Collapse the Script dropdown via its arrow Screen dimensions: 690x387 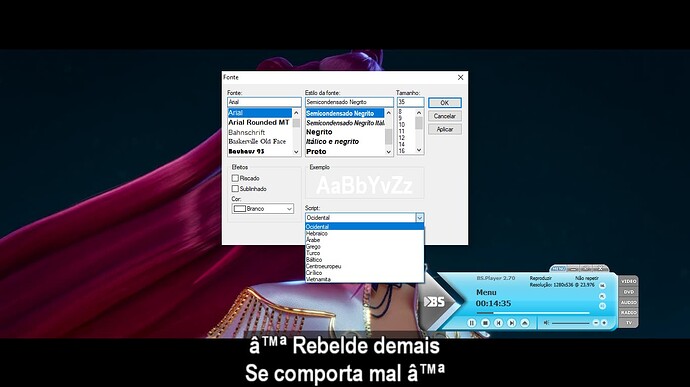[419, 217]
